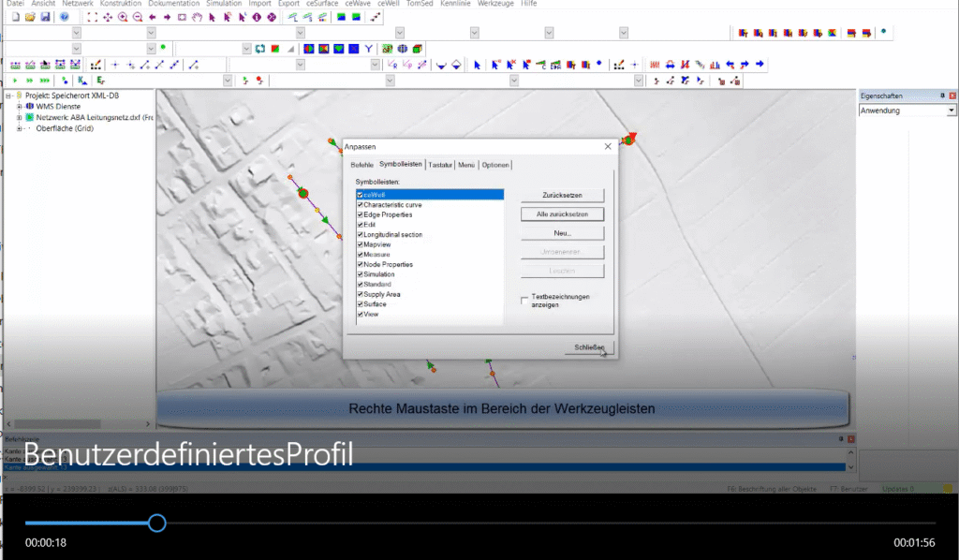Click the back navigation arrow in the toolbar
Viewport: 959px width, 560px height.
(x=152, y=16)
